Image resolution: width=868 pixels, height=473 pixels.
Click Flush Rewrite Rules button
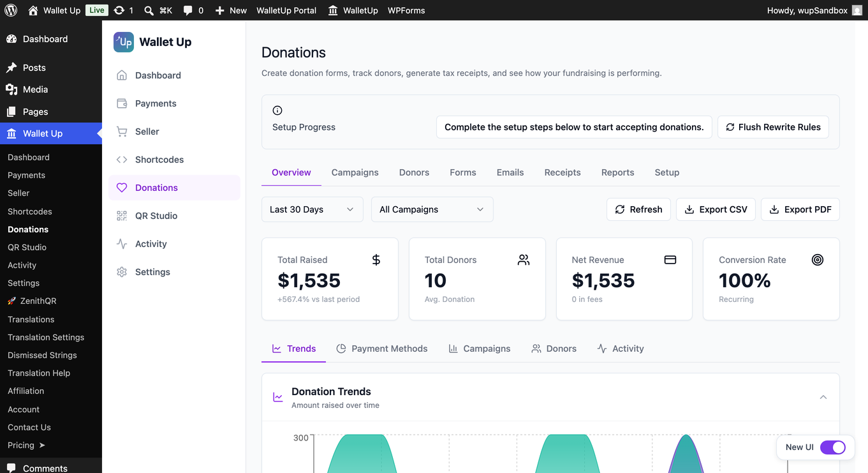773,127
